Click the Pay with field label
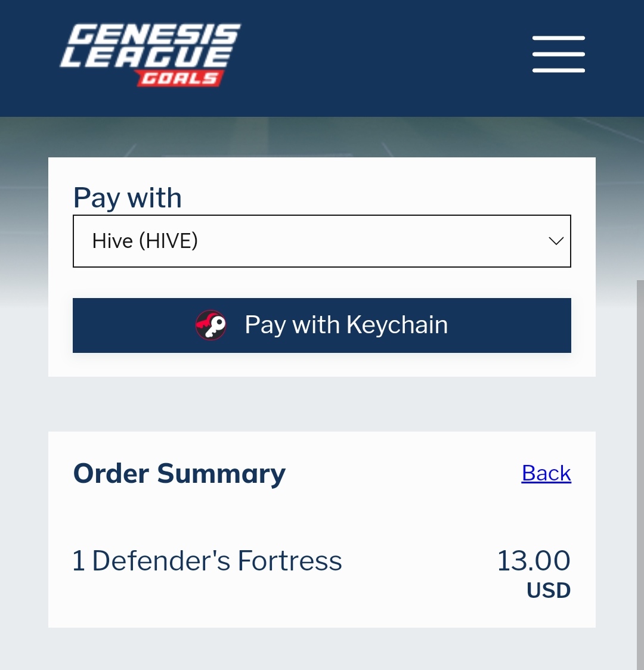This screenshot has height=670, width=644. coord(128,198)
